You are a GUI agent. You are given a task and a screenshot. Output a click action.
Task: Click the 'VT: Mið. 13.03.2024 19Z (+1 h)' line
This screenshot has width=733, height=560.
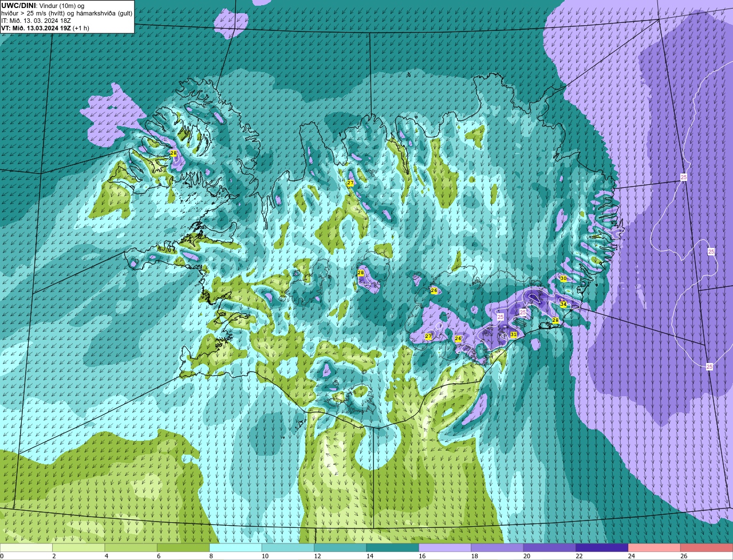pos(45,27)
